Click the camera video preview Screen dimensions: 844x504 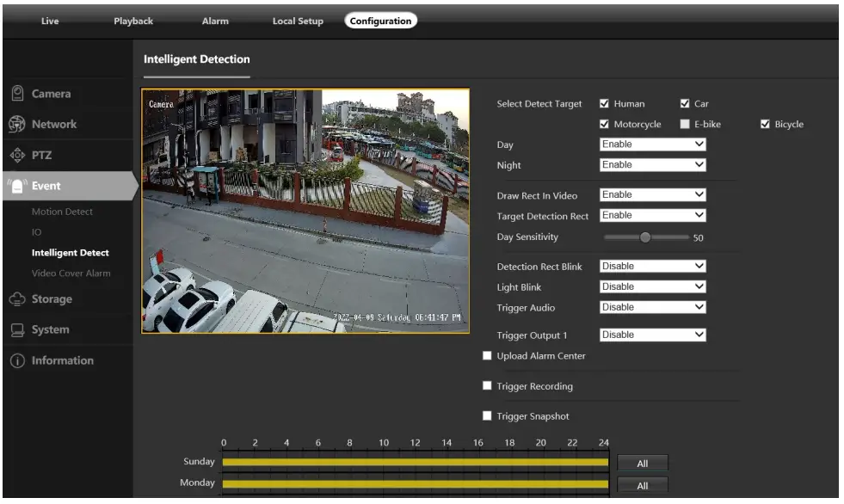coord(305,211)
